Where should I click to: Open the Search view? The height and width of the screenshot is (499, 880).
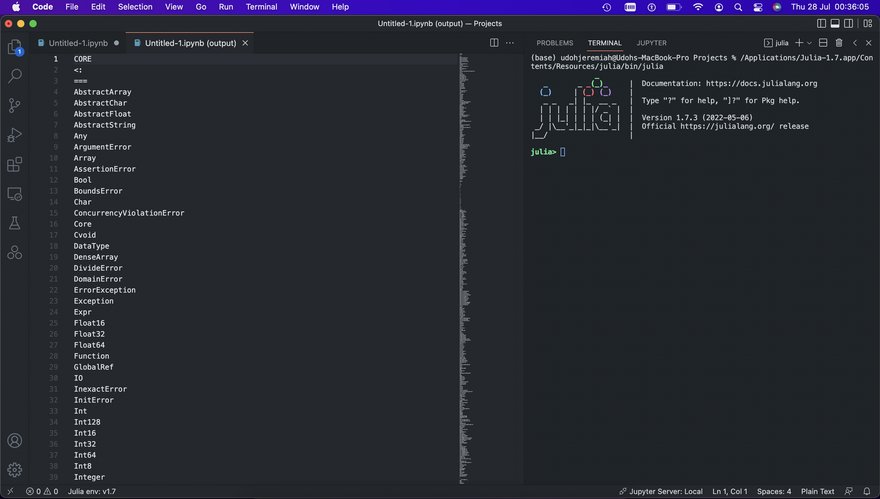pyautogui.click(x=15, y=76)
